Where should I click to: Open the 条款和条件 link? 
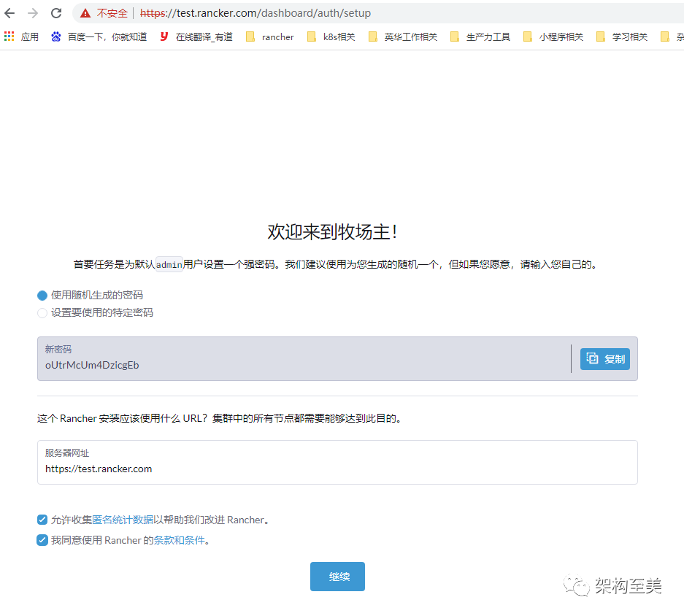[180, 540]
